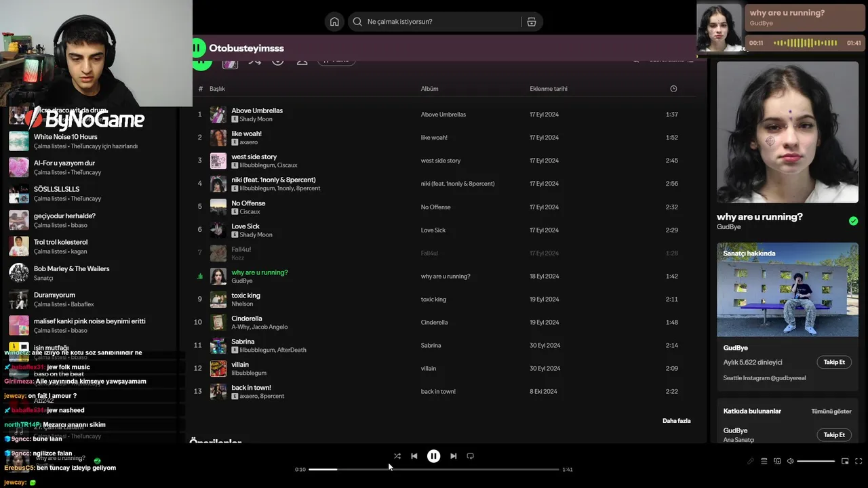Click album art thumbnail of track Sabrina
The height and width of the screenshot is (488, 868).
[218, 346]
